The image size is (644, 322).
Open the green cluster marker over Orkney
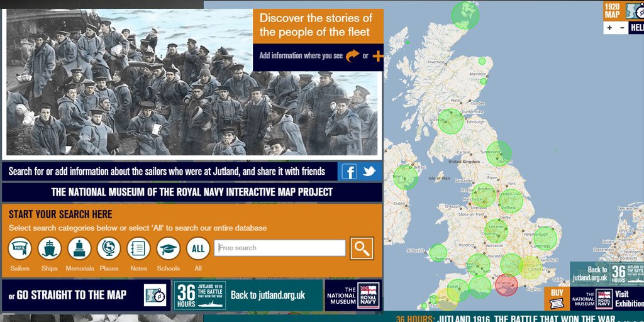click(465, 15)
